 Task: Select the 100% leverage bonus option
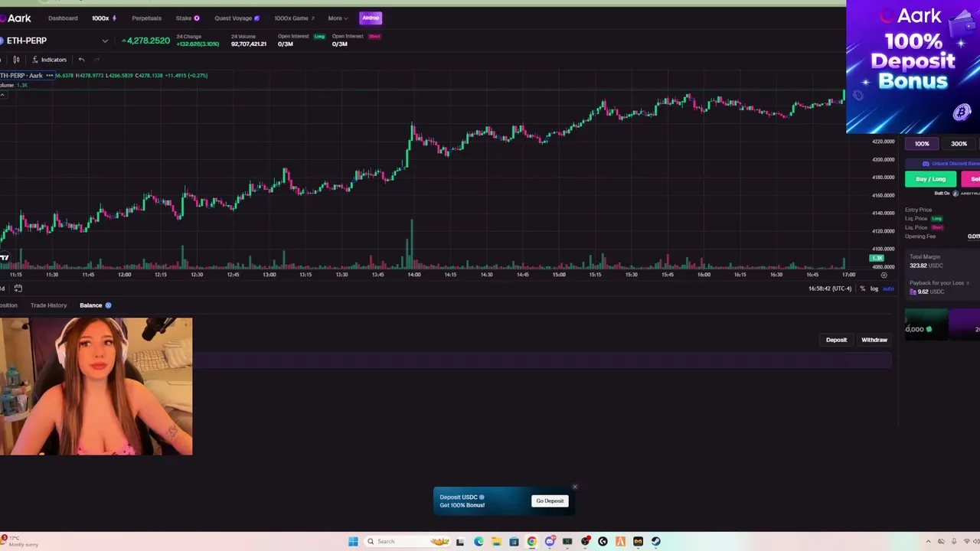click(x=922, y=144)
